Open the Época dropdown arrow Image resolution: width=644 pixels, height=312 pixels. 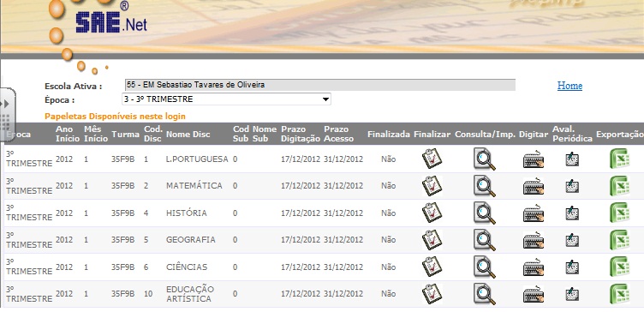(x=325, y=99)
